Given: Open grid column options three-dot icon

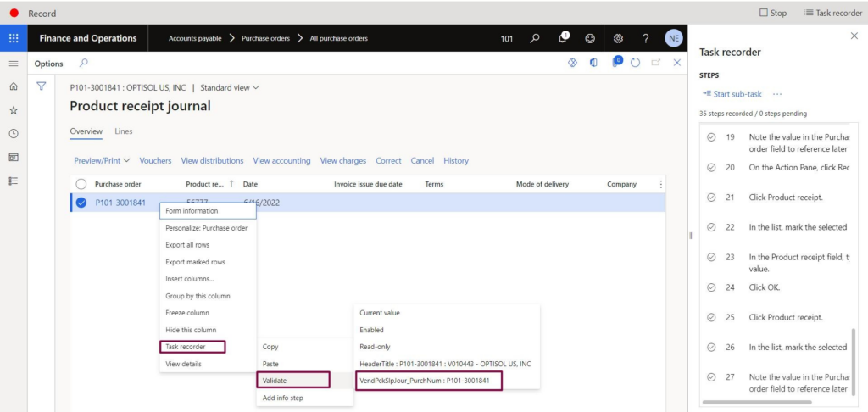Looking at the screenshot, I should point(659,185).
